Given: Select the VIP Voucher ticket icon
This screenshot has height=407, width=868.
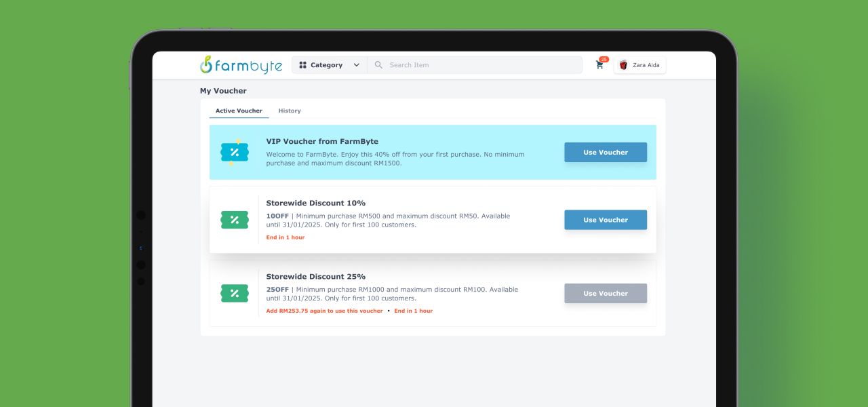Looking at the screenshot, I should tap(235, 152).
